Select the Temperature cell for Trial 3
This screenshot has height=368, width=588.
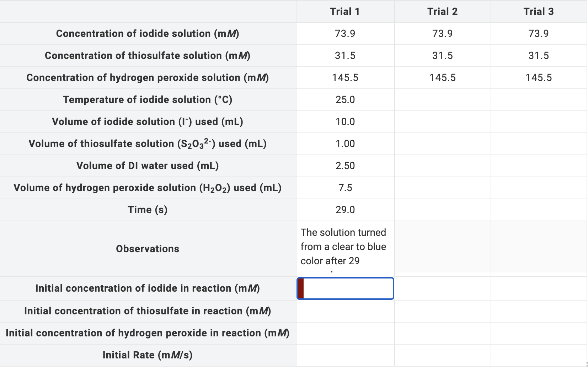[x=538, y=100]
